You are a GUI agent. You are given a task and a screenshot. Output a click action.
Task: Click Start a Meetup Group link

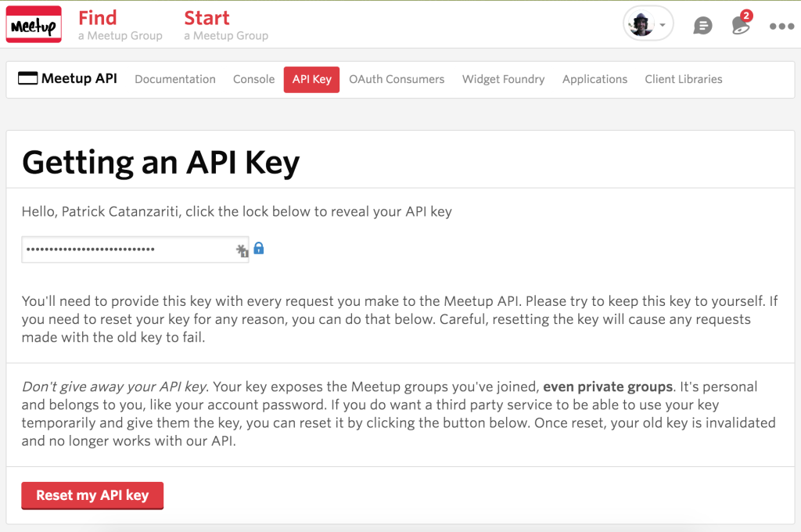point(225,25)
